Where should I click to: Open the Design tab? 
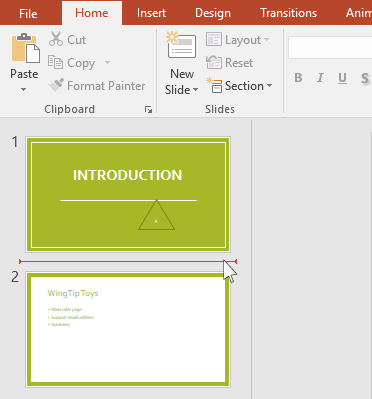coord(213,13)
